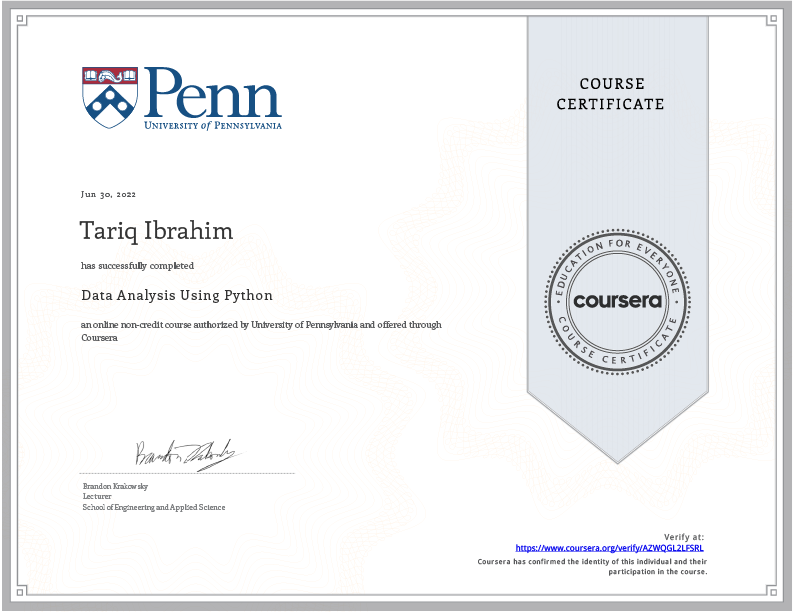
Task: Click the 'University of Pennsylvania' text below logo
Action: [213, 126]
